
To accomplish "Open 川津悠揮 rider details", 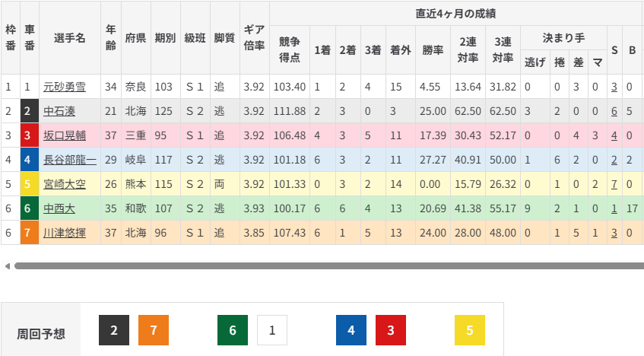I will tap(64, 234).
